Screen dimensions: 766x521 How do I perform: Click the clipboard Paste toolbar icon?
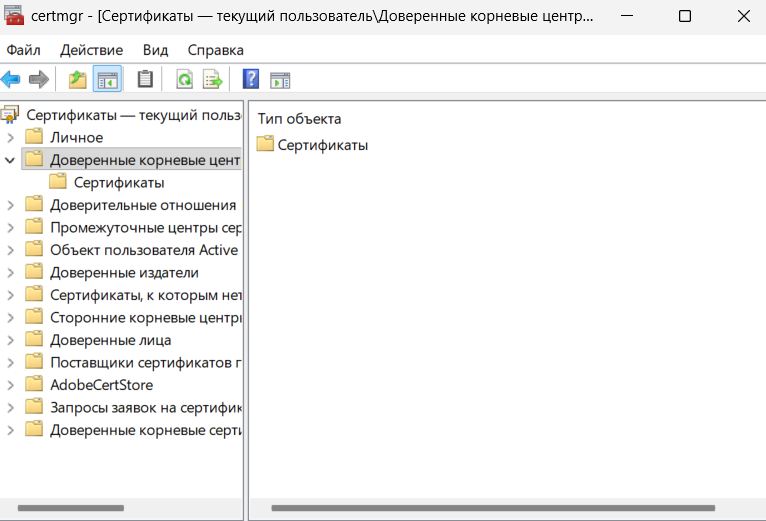145,79
